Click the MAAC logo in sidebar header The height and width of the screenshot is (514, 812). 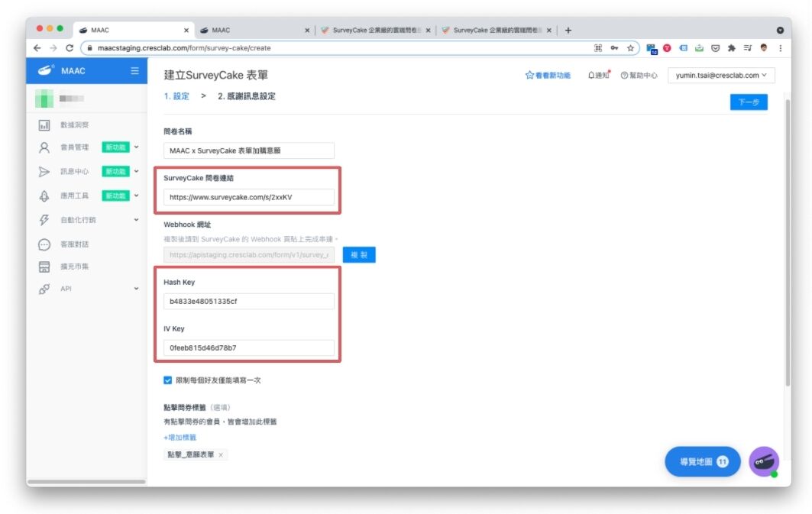click(x=46, y=70)
